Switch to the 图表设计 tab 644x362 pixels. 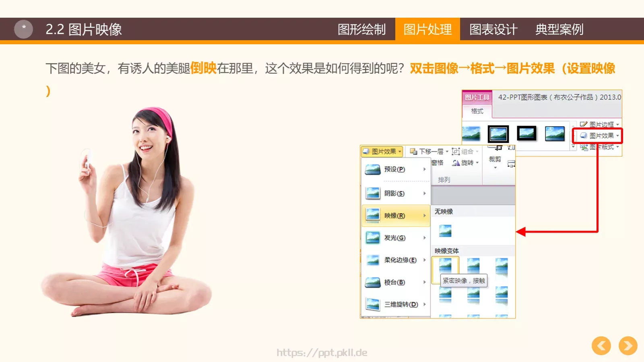point(493,29)
